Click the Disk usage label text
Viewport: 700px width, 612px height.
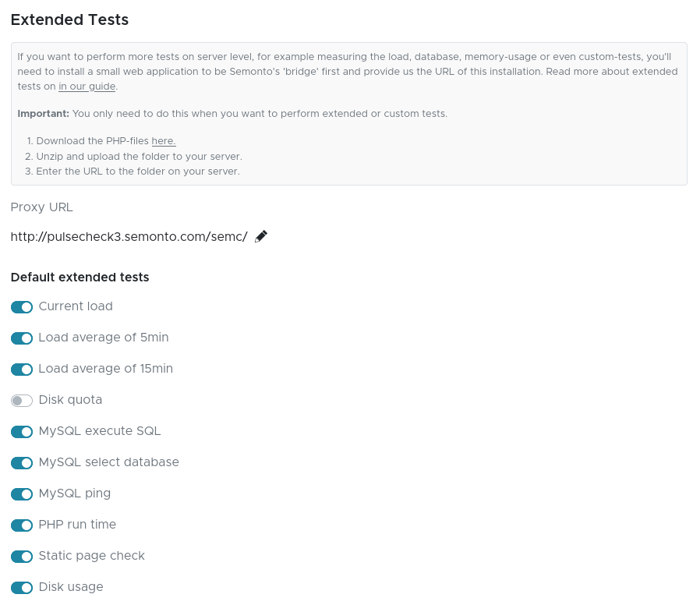coord(71,587)
